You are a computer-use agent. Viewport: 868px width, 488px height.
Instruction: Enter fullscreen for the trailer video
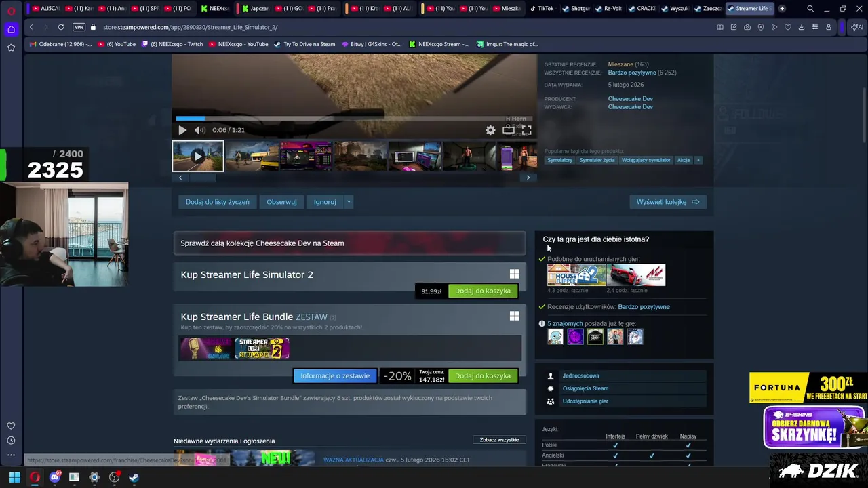pyautogui.click(x=526, y=130)
